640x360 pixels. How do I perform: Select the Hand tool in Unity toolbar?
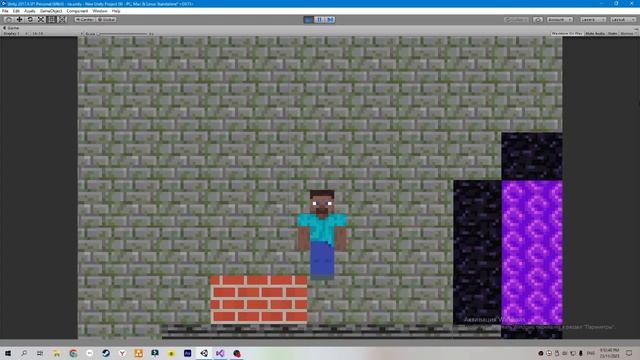[8, 20]
